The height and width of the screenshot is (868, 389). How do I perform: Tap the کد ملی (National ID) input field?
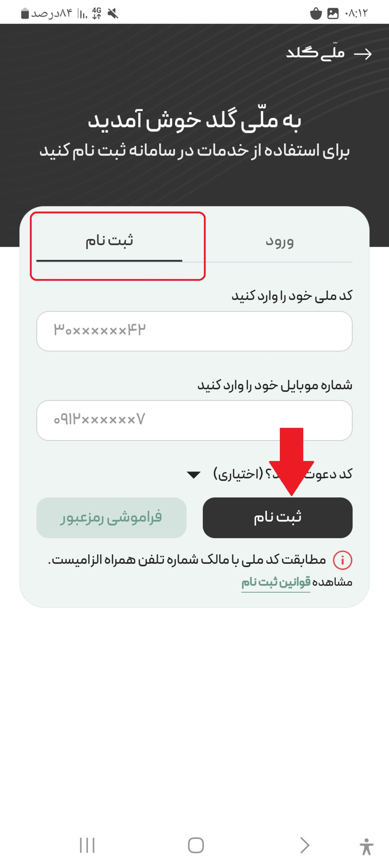(x=195, y=329)
